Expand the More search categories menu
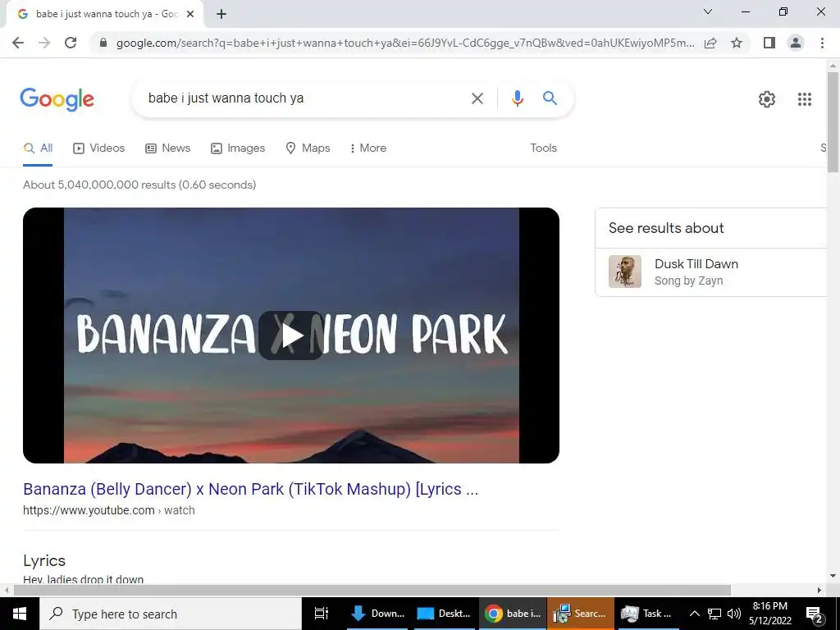This screenshot has height=630, width=840. pos(368,148)
